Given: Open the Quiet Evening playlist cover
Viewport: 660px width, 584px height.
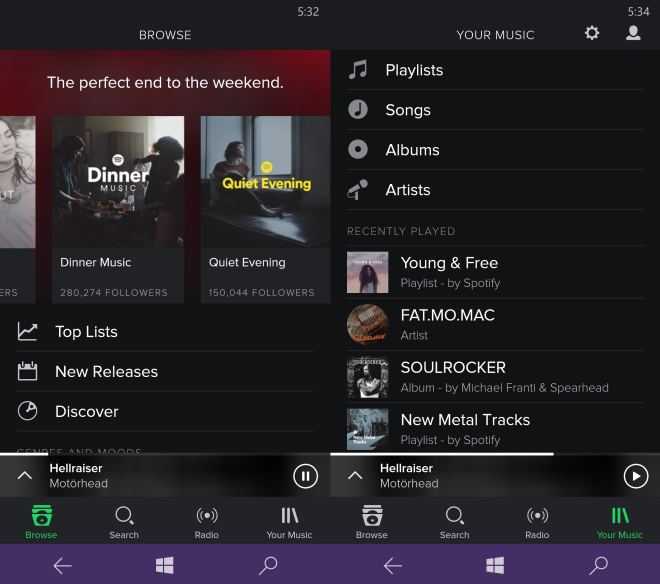Looking at the screenshot, I should coord(266,182).
